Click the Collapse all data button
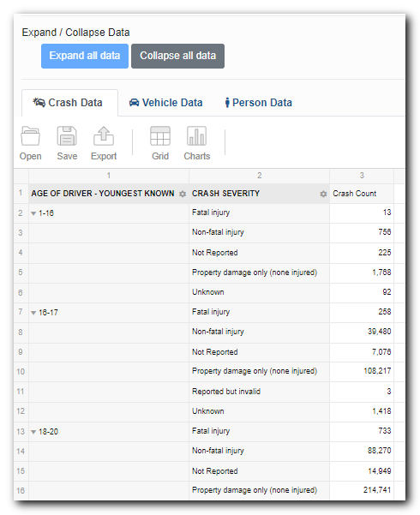 tap(177, 56)
